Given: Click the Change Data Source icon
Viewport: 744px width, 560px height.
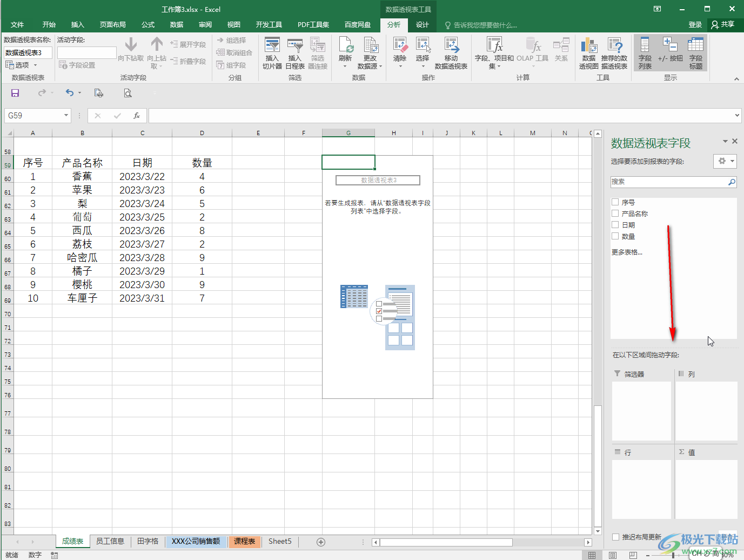Looking at the screenshot, I should click(x=370, y=45).
